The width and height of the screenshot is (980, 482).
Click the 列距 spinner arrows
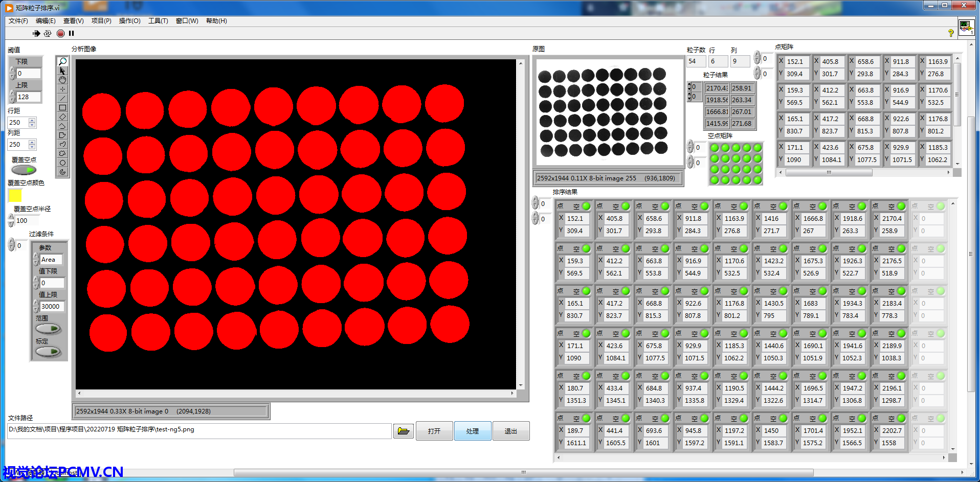point(32,145)
